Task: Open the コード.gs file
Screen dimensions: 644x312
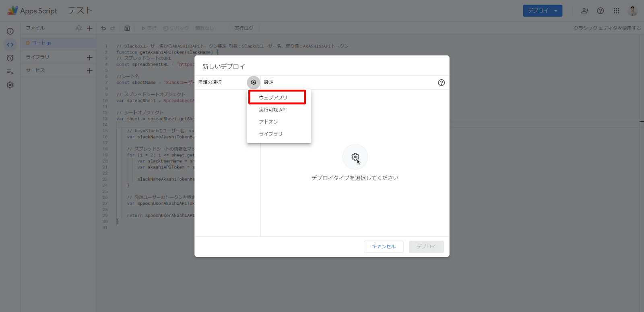Action: coord(41,43)
